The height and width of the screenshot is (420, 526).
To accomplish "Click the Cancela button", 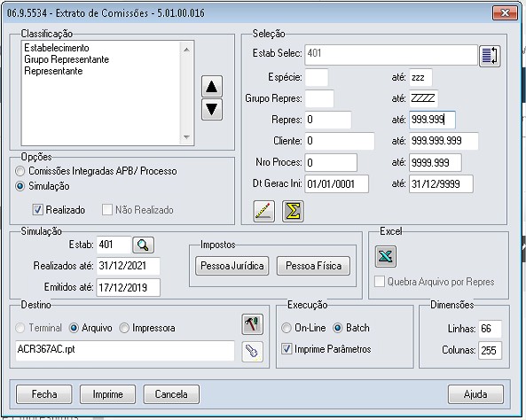I will (171, 394).
